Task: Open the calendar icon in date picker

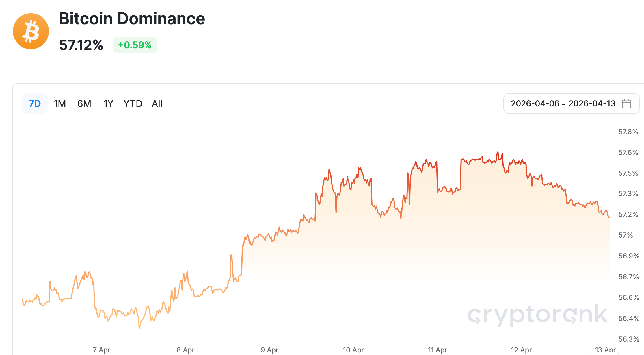Action: click(626, 103)
